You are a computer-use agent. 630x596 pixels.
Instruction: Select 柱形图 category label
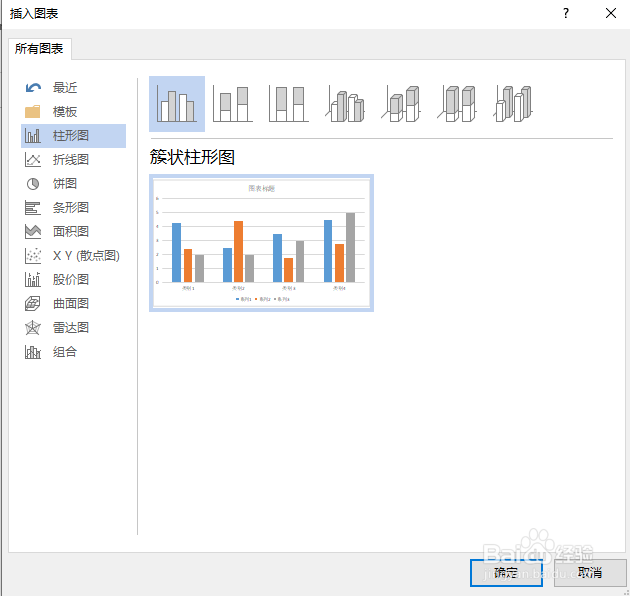(x=71, y=135)
